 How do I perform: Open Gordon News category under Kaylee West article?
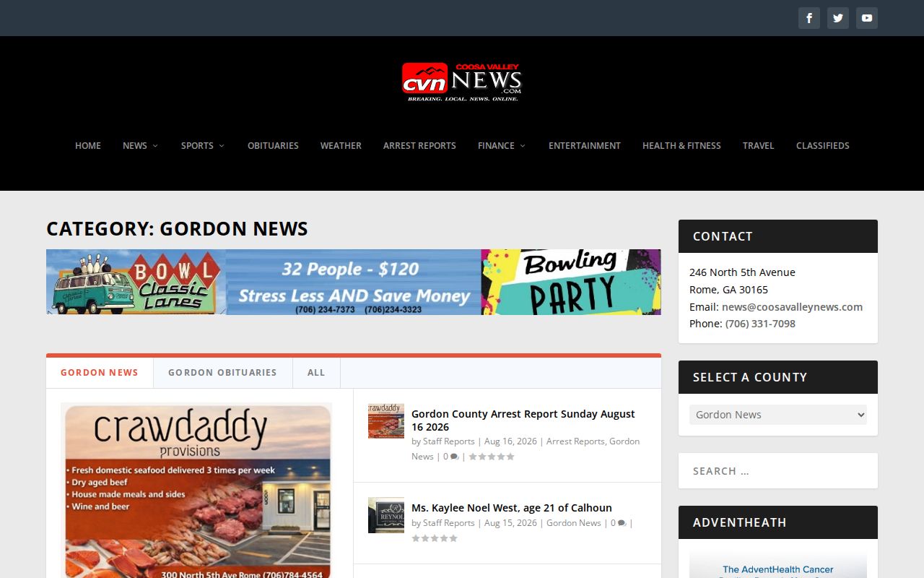tap(574, 523)
